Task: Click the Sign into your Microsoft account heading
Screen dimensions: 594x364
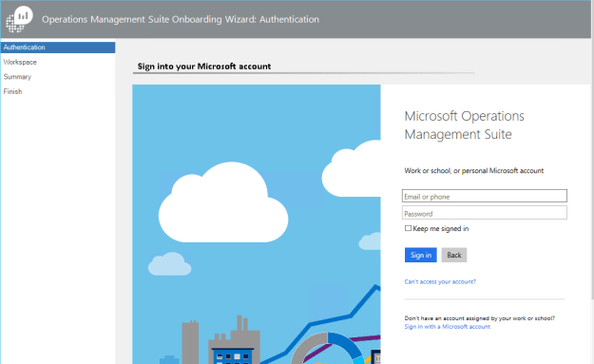Action: pyautogui.click(x=204, y=67)
